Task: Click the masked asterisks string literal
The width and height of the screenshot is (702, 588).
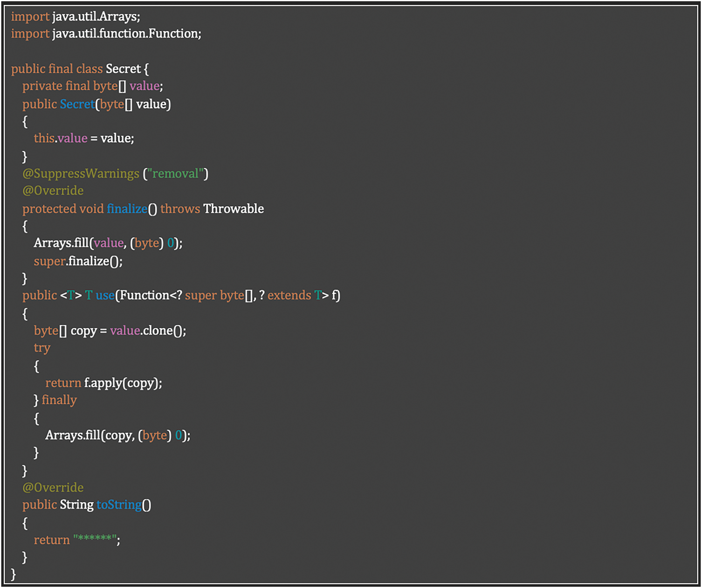Action: [x=95, y=540]
